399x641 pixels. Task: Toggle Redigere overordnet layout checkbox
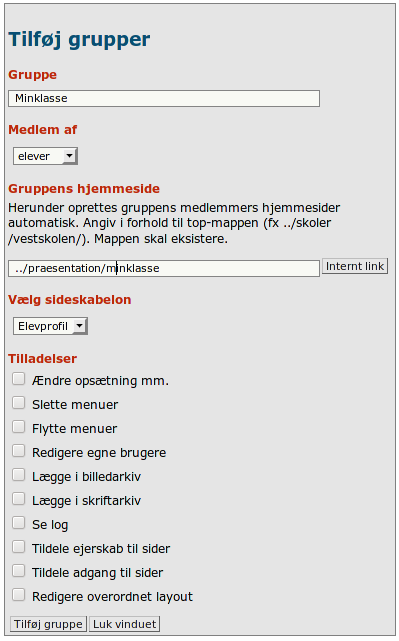point(18,595)
